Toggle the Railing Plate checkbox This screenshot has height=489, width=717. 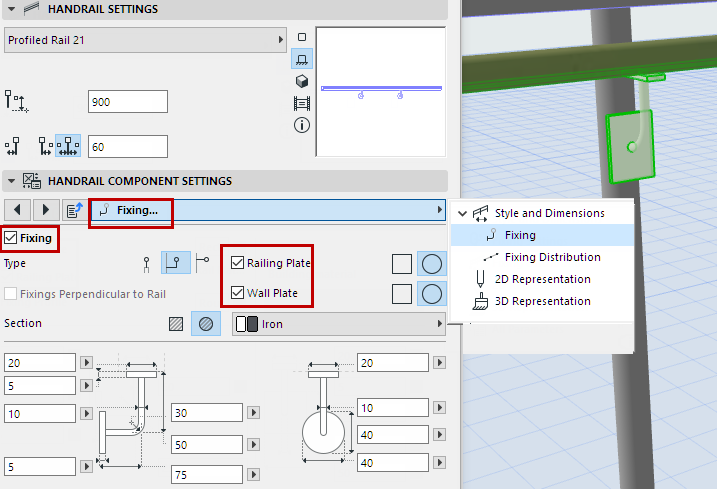tap(237, 263)
